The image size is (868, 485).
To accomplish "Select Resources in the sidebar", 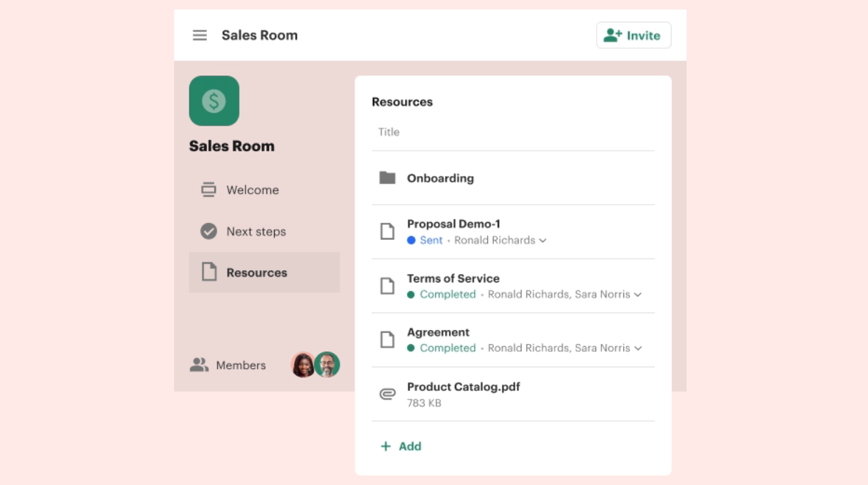I will 264,272.
